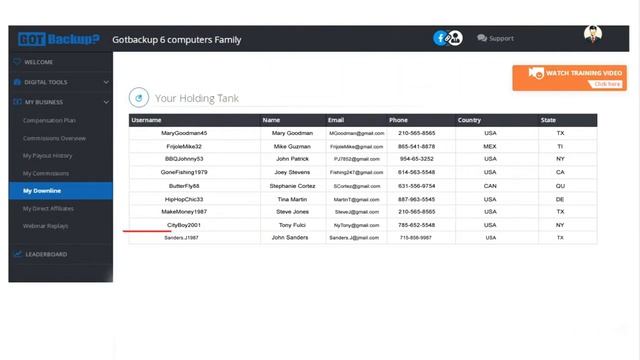
Task: Click the name John Patrick
Action: pyautogui.click(x=292, y=159)
